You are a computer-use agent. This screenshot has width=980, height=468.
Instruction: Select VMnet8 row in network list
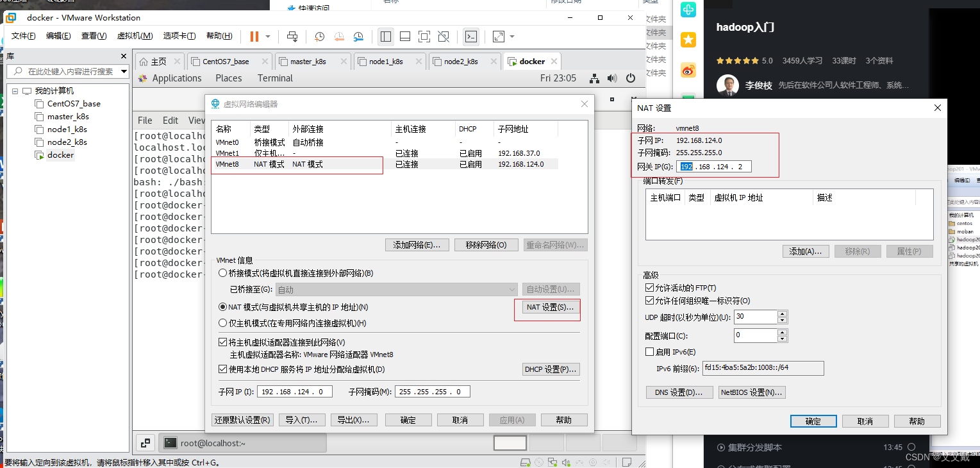[x=386, y=164]
